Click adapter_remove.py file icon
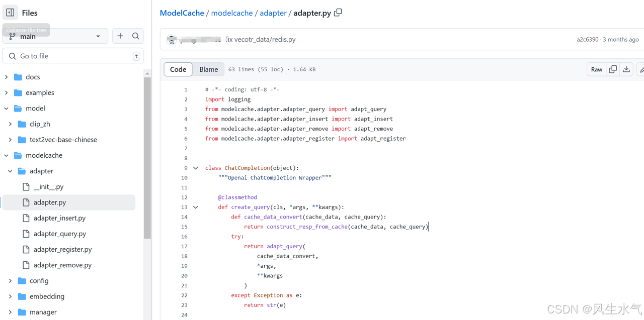Image resolution: width=644 pixels, height=320 pixels. coord(26,265)
